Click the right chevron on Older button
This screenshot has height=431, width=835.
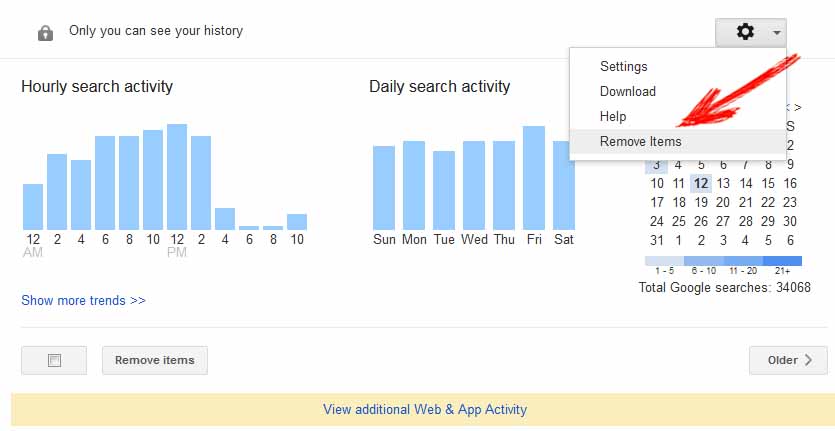coord(809,360)
